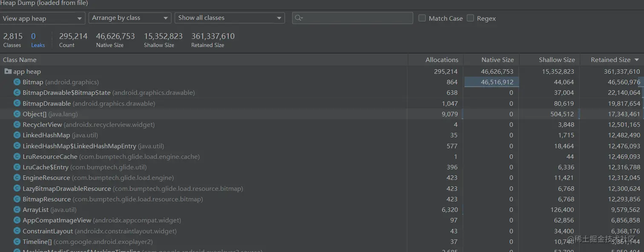Enable the Match Case checkbox
Screen dimensions: 644x252
422,18
